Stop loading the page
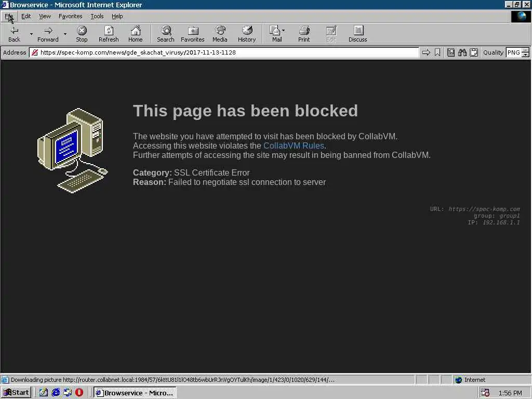532x399 pixels. [x=82, y=34]
